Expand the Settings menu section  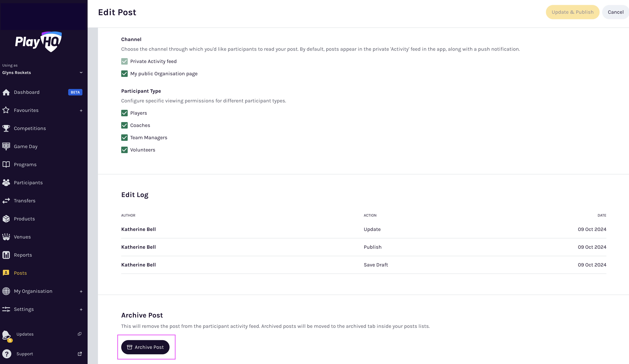click(x=81, y=309)
